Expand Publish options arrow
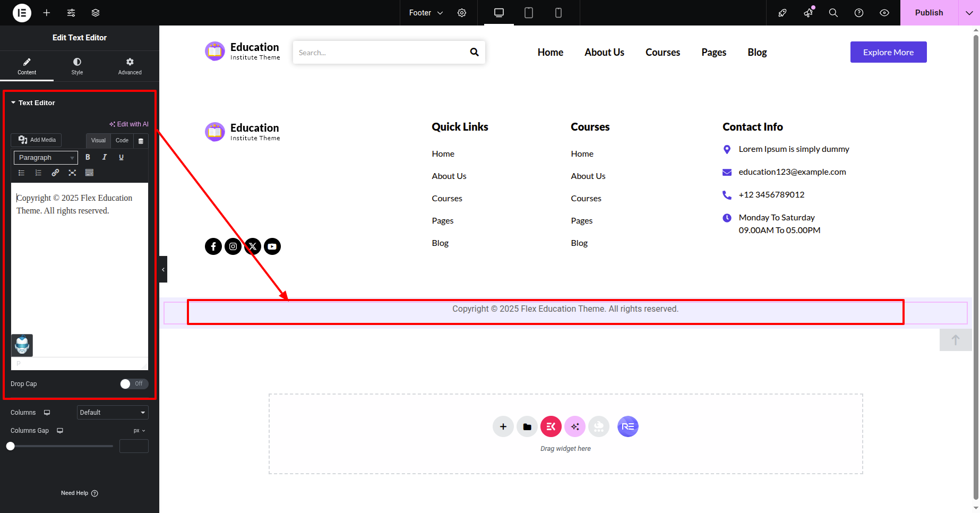The image size is (980, 513). pyautogui.click(x=969, y=13)
